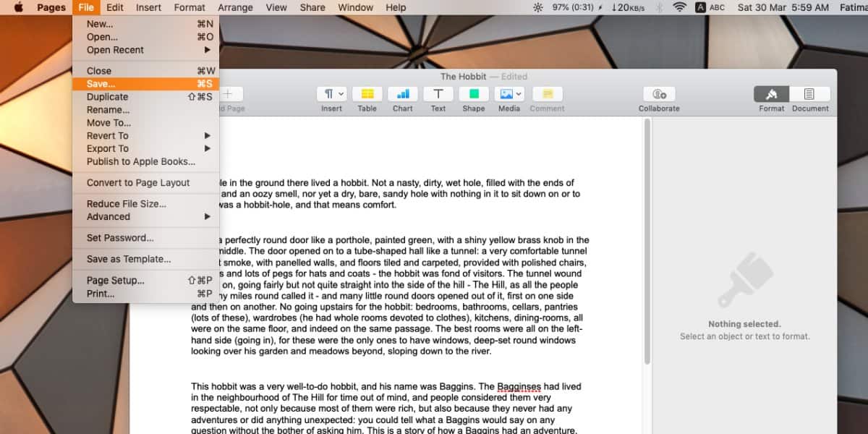
Task: Open the Wi-Fi status icon
Action: click(679, 7)
